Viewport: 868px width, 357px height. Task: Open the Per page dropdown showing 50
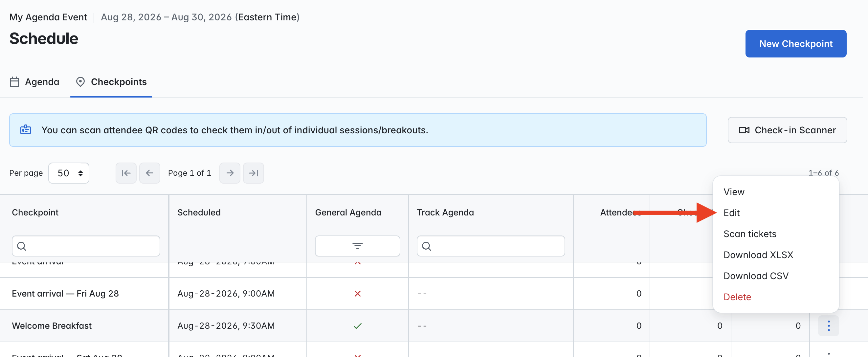pyautogui.click(x=69, y=173)
